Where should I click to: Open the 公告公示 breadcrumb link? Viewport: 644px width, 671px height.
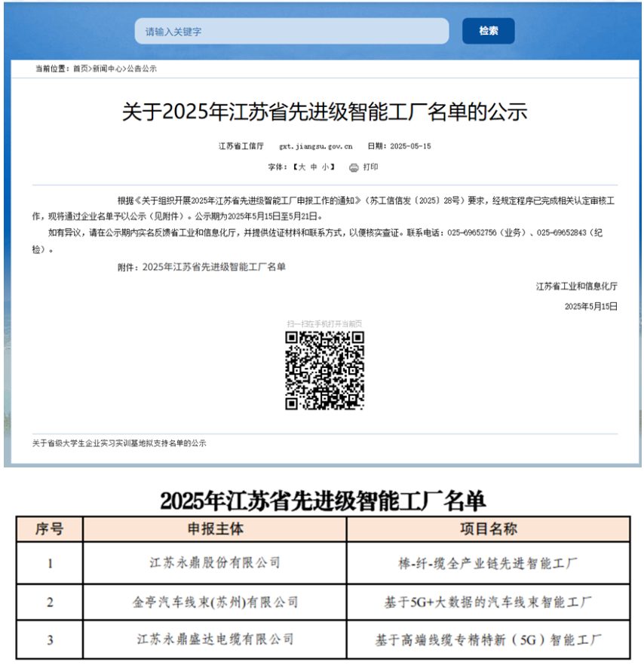tap(142, 69)
